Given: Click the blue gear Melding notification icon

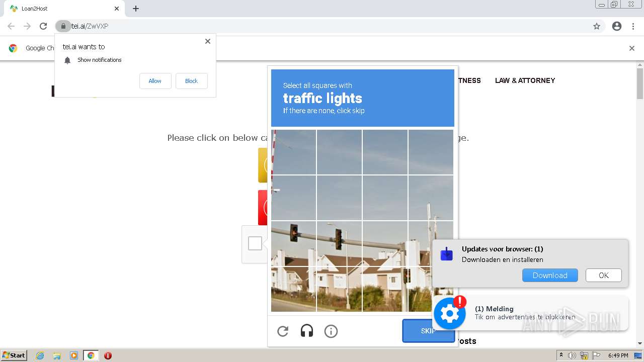Looking at the screenshot, I should 449,313.
